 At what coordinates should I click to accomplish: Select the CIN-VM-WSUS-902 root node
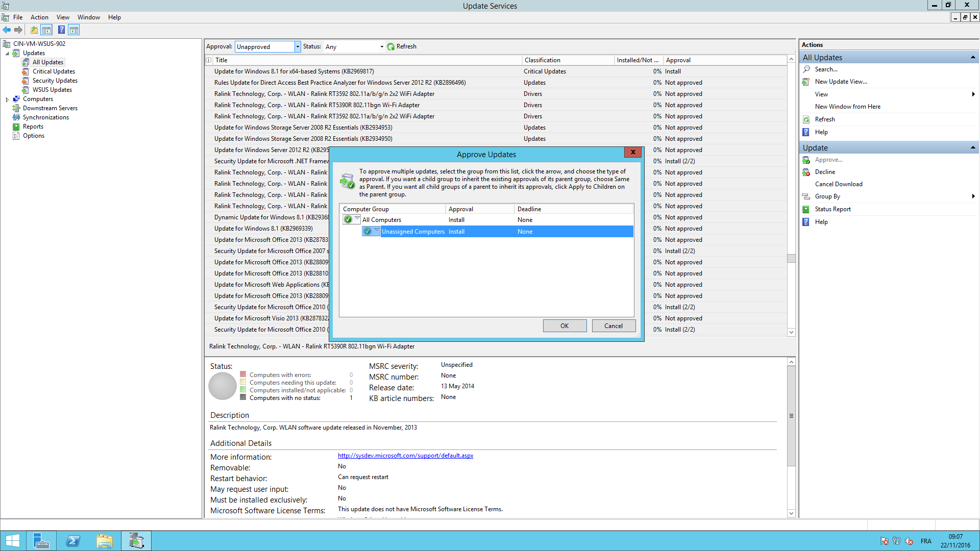point(39,44)
